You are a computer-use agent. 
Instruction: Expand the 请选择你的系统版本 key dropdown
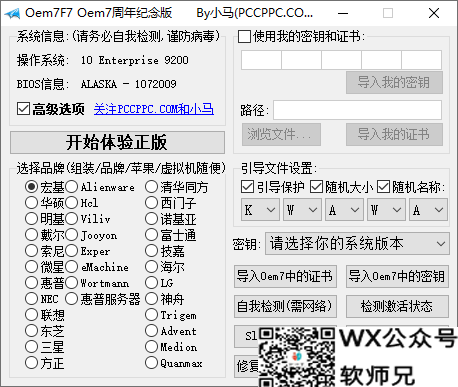click(x=357, y=244)
